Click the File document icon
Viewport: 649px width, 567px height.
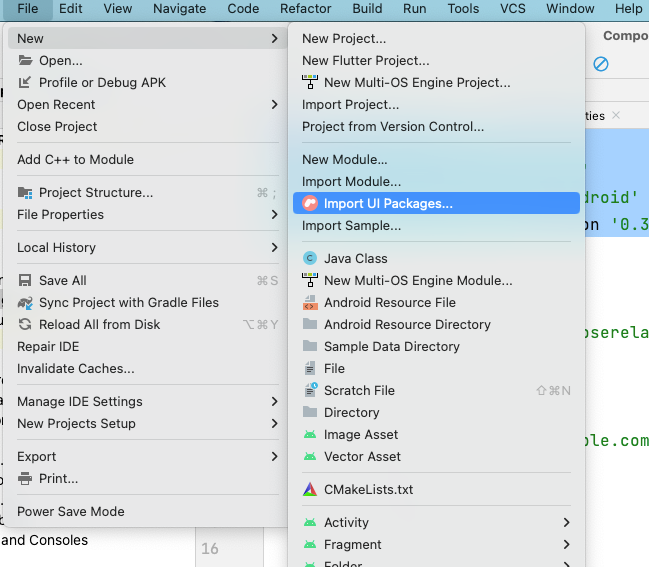point(310,368)
